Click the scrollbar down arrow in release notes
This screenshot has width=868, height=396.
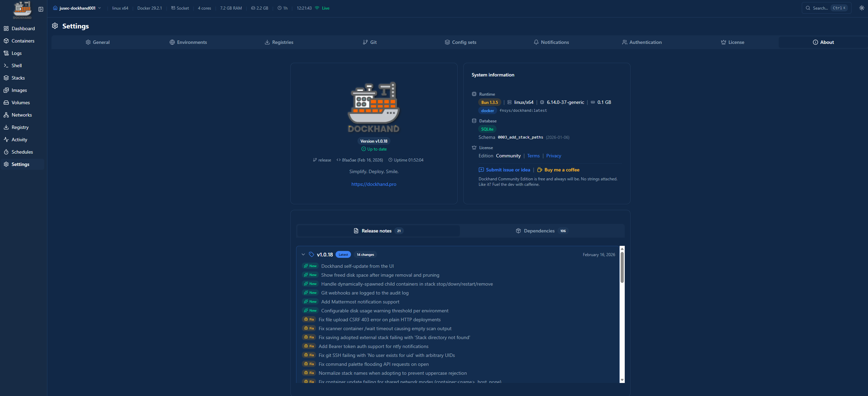622,380
